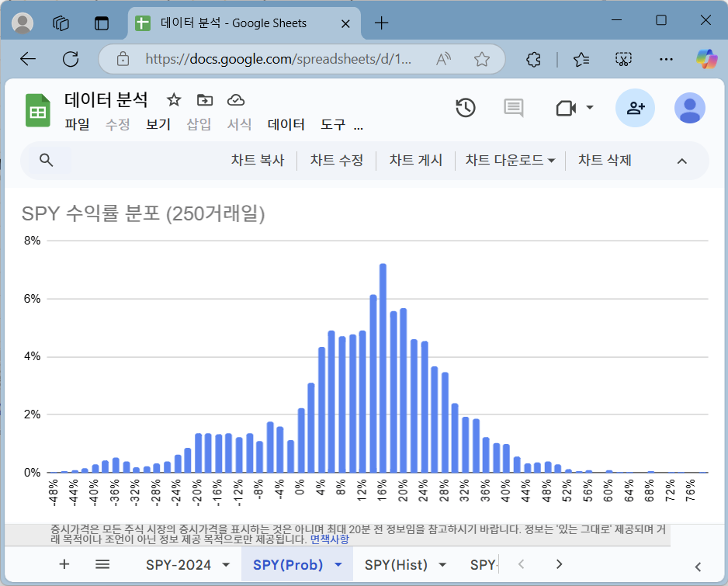The image size is (728, 586).
Task: Switch to the SPY(Hist) sheet tab
Action: pyautogui.click(x=396, y=564)
